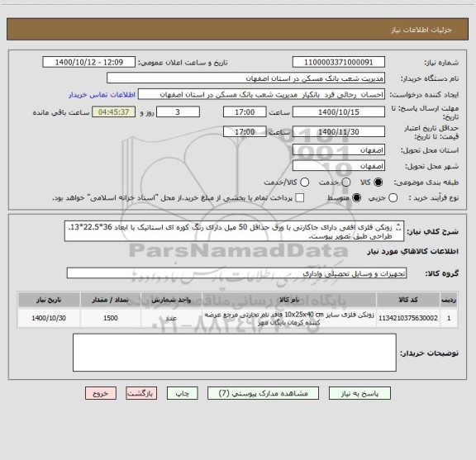Click the چاپ print button
Screen dimensions: 476x460
tap(183, 393)
